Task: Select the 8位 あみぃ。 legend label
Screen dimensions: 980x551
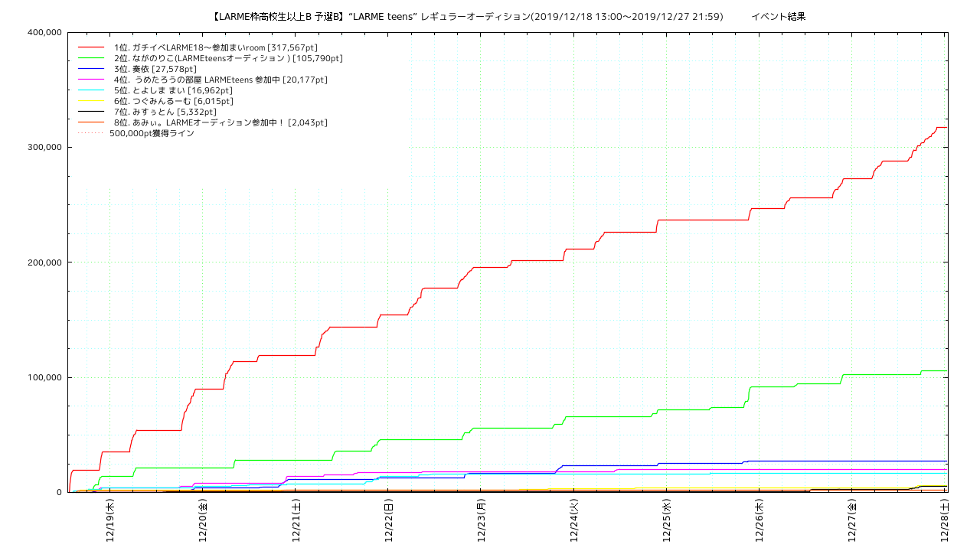Action: click(x=220, y=122)
